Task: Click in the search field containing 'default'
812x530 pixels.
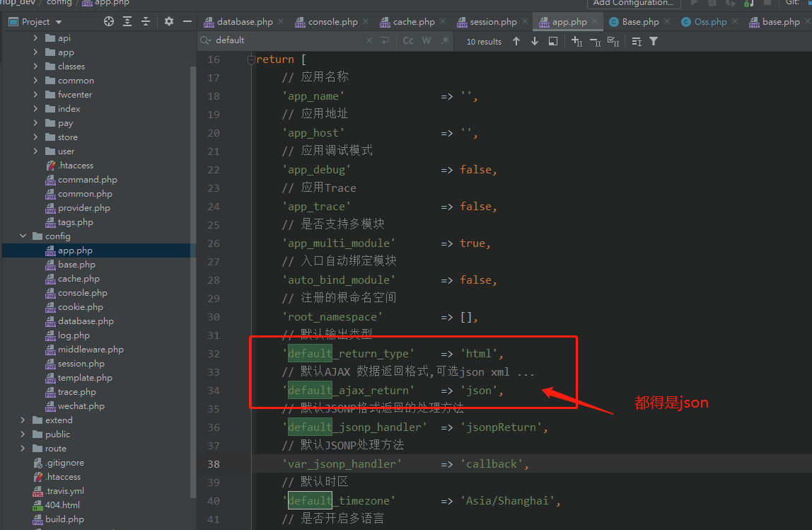Action: (283, 40)
